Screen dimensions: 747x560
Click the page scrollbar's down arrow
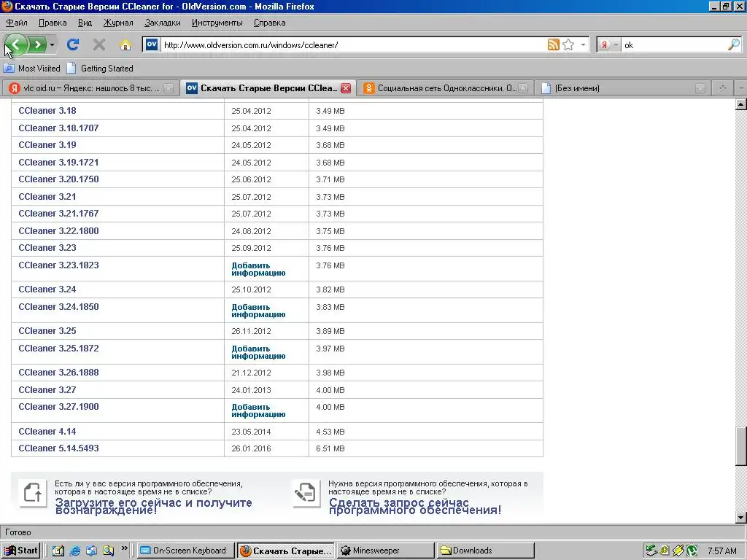(741, 517)
